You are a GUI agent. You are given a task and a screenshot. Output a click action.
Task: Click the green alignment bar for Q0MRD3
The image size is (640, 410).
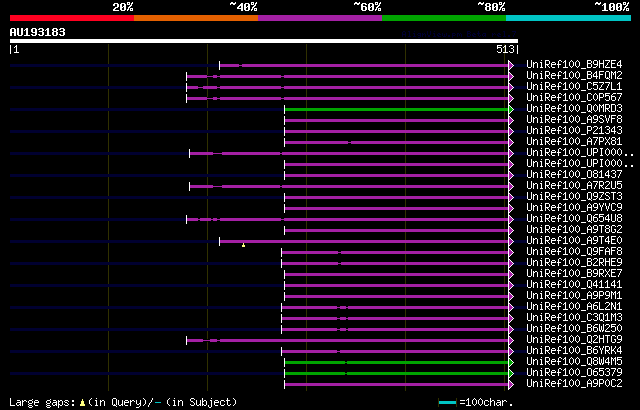pyautogui.click(x=397, y=109)
